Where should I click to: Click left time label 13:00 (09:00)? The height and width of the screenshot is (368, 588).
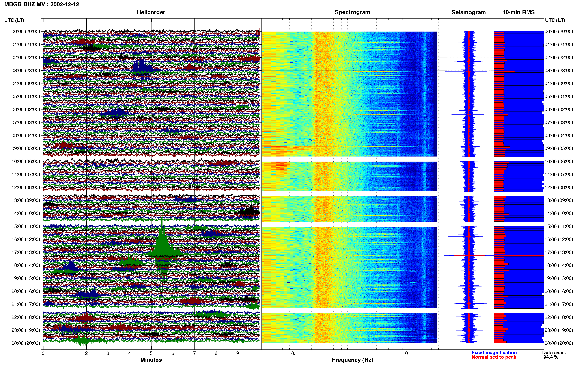(26, 200)
